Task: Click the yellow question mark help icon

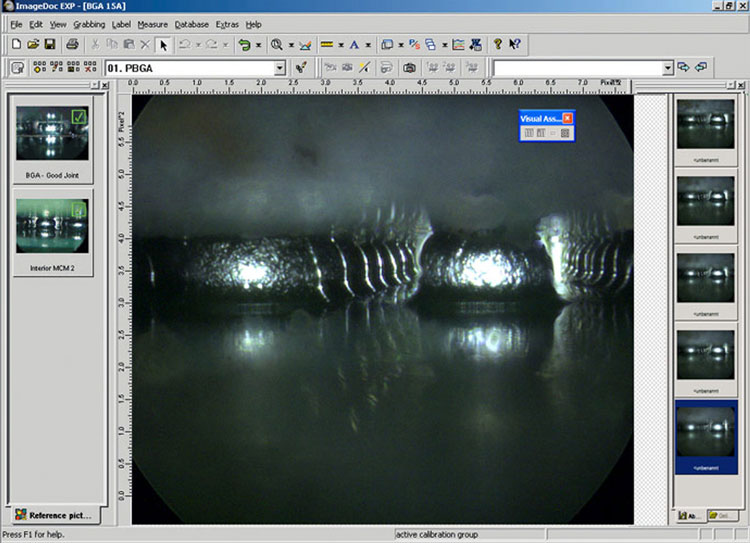Action: [497, 44]
